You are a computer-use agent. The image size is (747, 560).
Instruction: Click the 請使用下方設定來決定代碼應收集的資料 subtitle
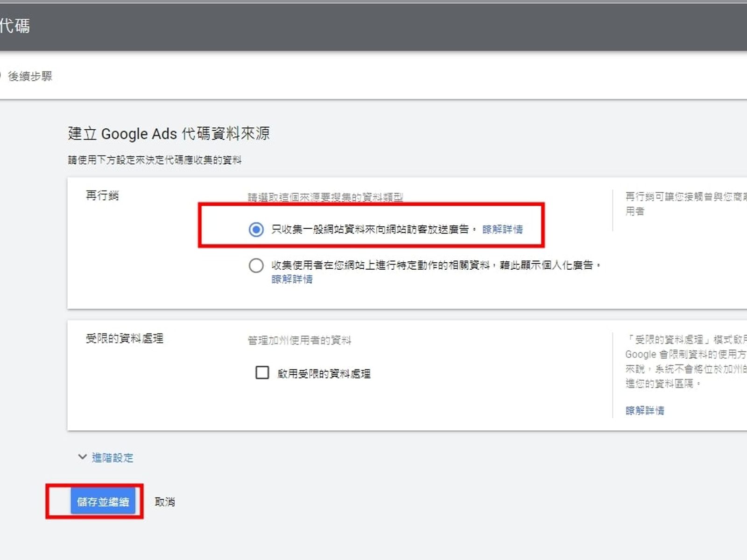coord(155,160)
